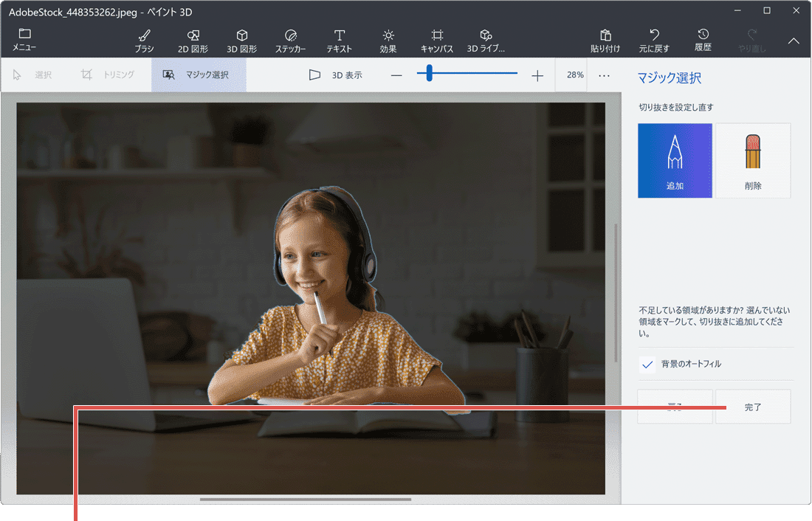Viewport: 812px width, 521px height.
Task: Open the 2D shapes (2D 図形) tool
Action: pos(193,41)
